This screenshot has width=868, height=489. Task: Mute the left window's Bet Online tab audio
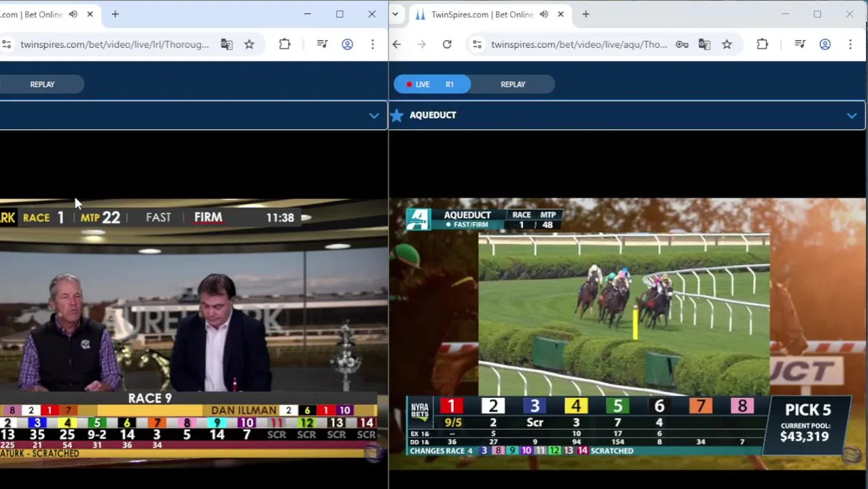coord(73,14)
